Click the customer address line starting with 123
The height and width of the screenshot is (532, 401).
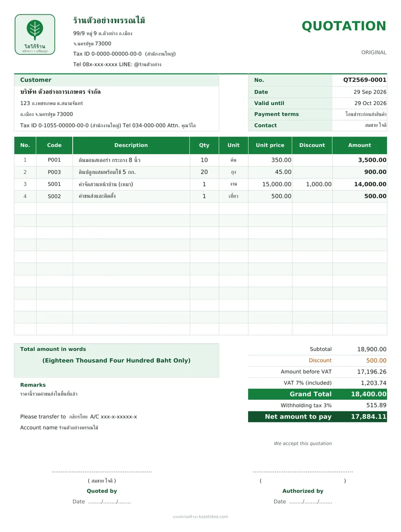coord(51,103)
